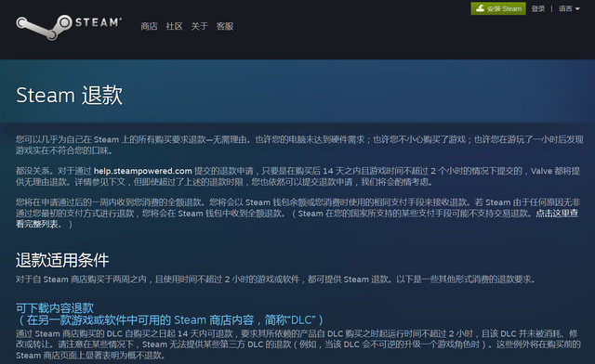Viewport: 595px width, 364px height.
Task: Open the help.steampowered.com link
Action: 142,171
